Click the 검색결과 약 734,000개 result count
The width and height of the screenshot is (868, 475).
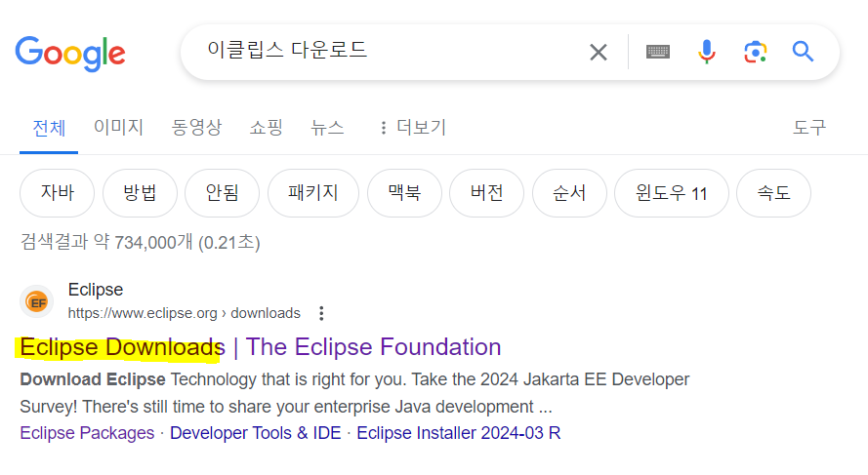(140, 242)
